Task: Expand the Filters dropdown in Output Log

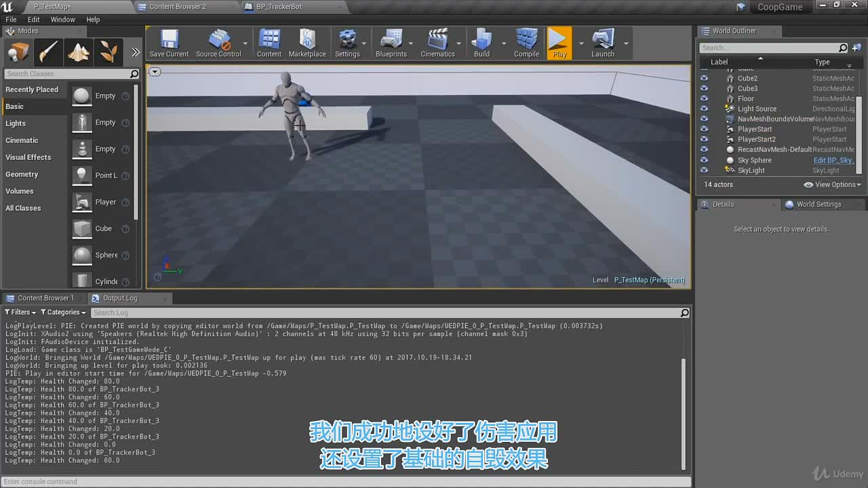Action: point(20,312)
